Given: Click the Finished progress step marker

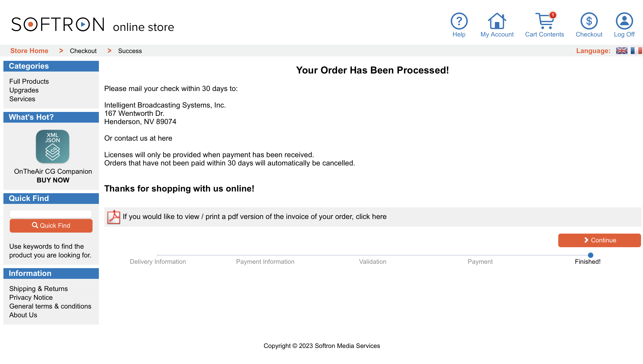Looking at the screenshot, I should (590, 255).
